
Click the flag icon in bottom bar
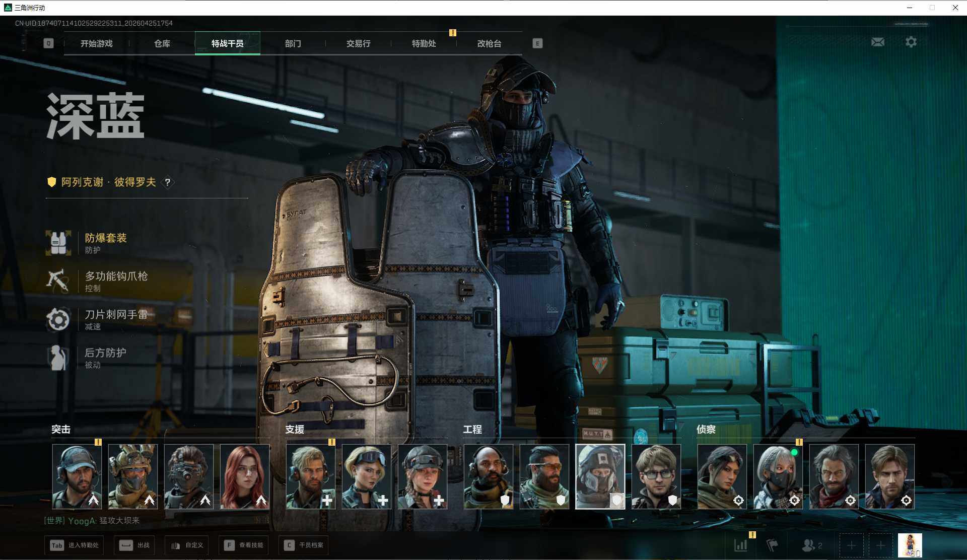[x=772, y=545]
